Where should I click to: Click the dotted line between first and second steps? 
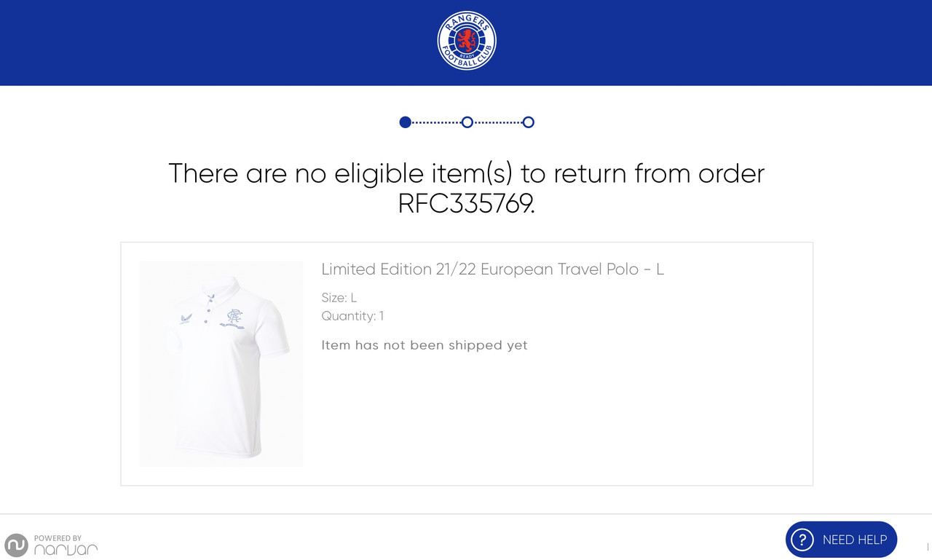point(437,122)
